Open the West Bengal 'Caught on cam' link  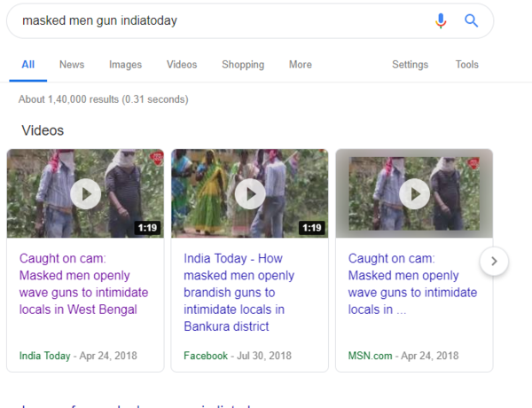83,284
